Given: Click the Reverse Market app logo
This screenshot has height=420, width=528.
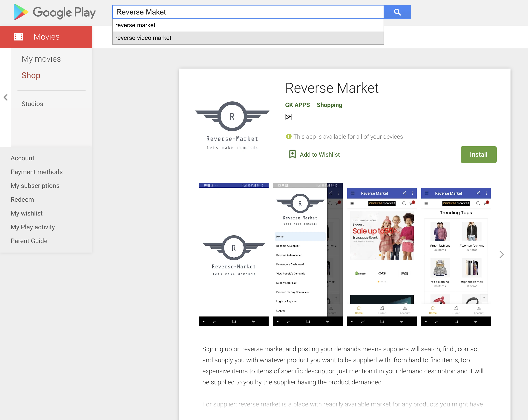Looking at the screenshot, I should click(x=232, y=125).
